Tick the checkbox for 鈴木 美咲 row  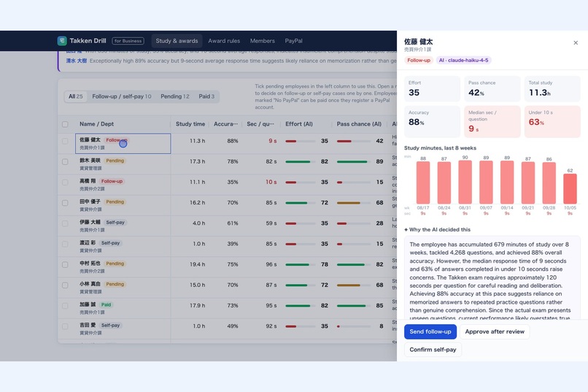[x=65, y=162]
